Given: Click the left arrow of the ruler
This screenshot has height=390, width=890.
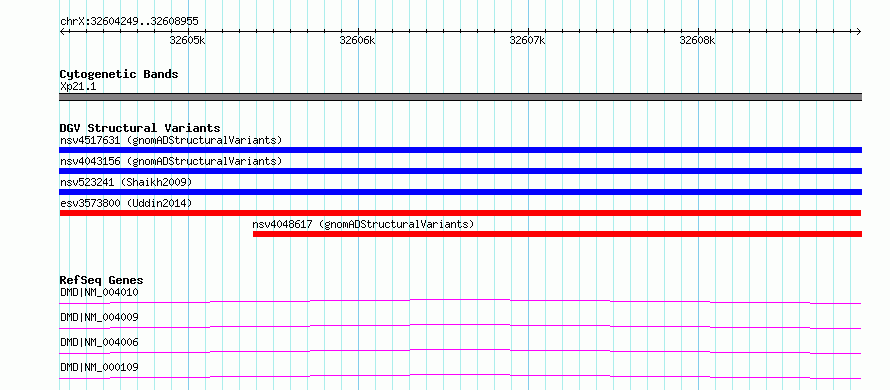Looking at the screenshot, I should click(x=62, y=31).
